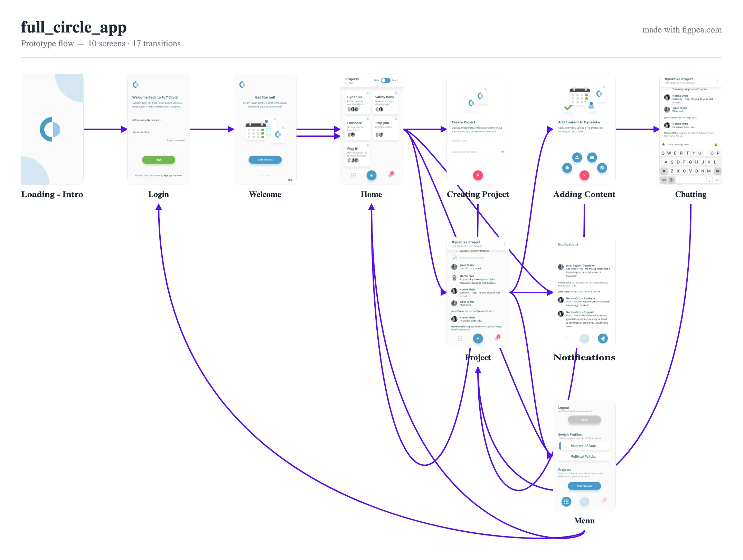Screen dimensions: 743x560
Task: Click green plus beside Invite Team Members
Action: 503,152
